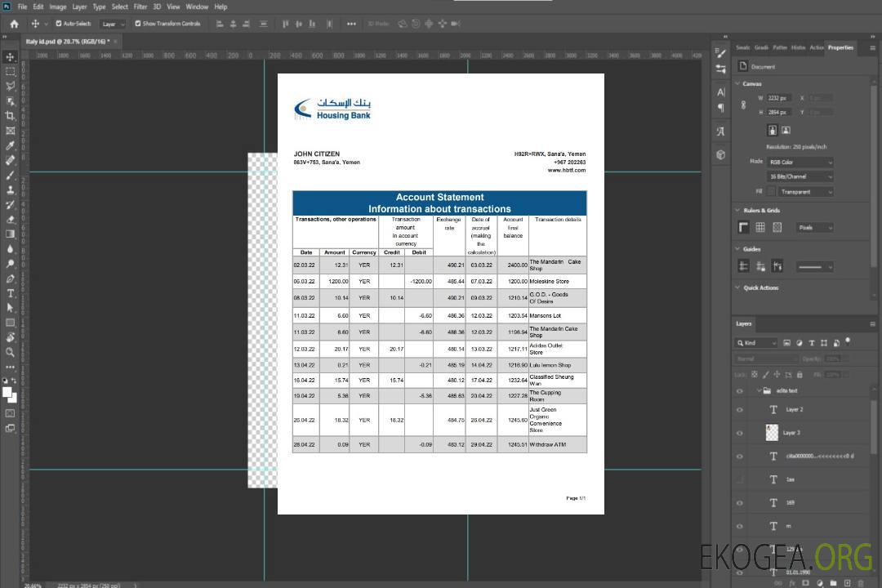Open the RGB Color mode dropdown
The height and width of the screenshot is (588, 882).
800,162
